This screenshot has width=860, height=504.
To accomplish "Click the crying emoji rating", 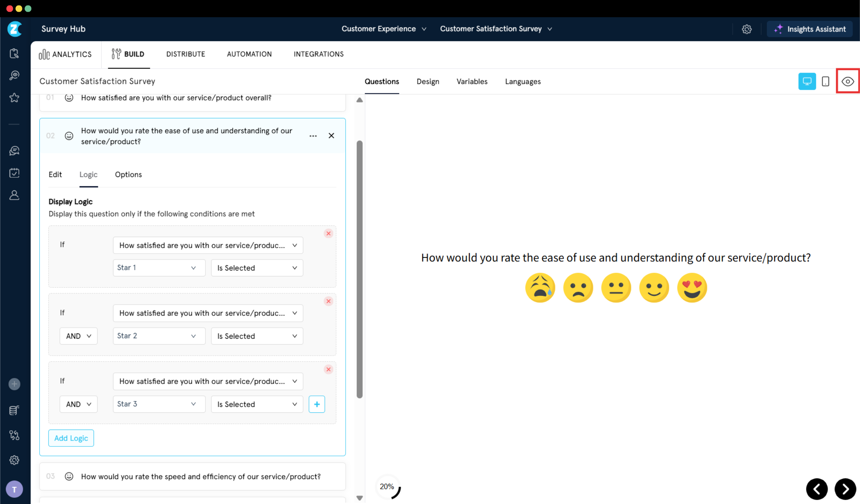I will click(540, 287).
